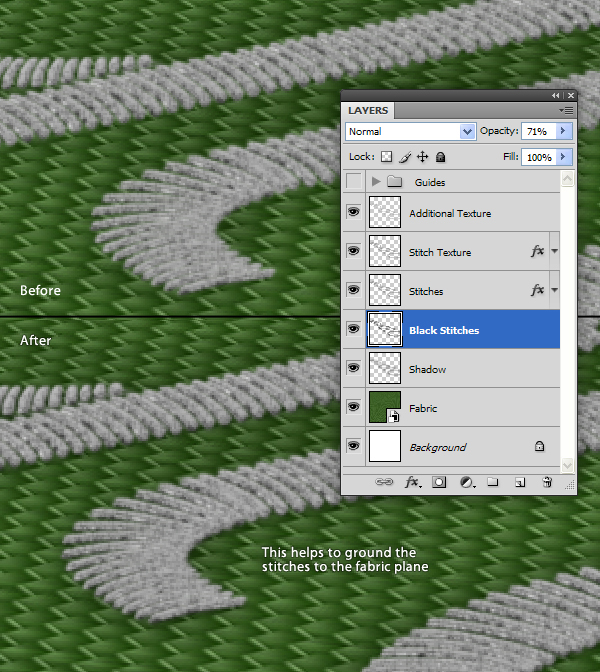Create new fill or adjustment layer icon
The image size is (600, 672).
pos(468,483)
